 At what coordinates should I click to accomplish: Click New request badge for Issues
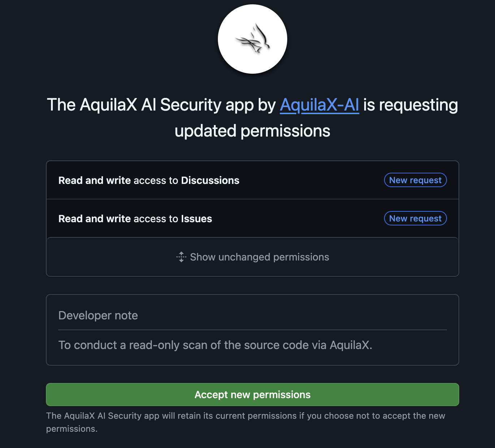click(415, 219)
